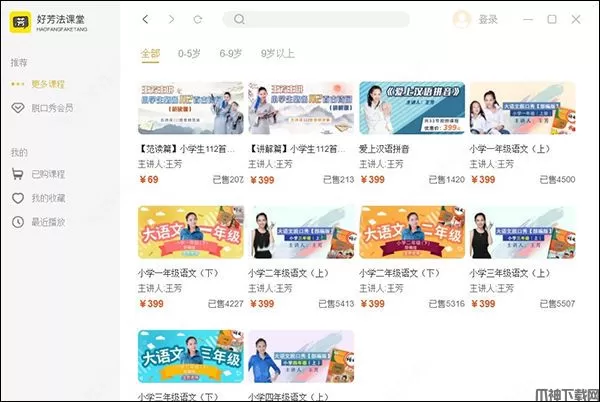Click the forward navigation arrow

click(171, 19)
